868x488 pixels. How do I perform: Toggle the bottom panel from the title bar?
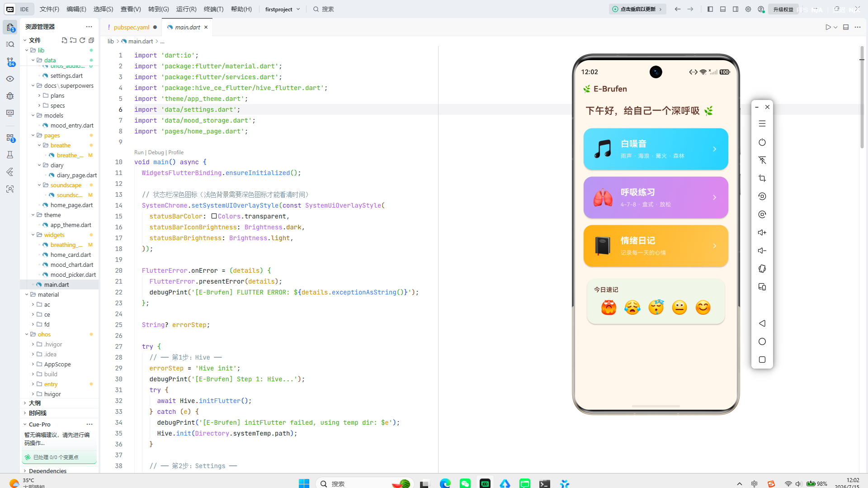tap(723, 9)
